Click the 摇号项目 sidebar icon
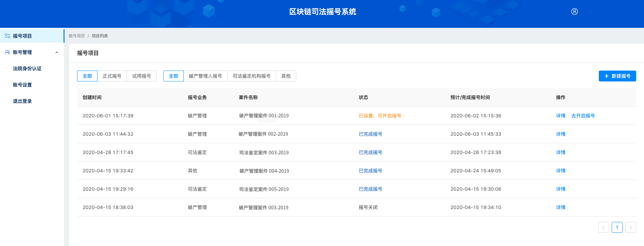 click(x=7, y=36)
